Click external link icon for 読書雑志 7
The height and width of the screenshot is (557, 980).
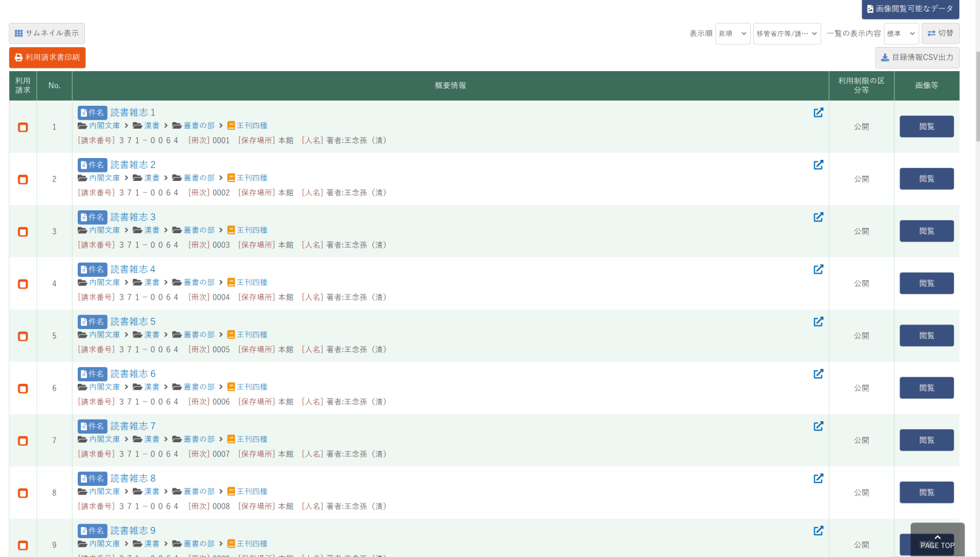(818, 426)
